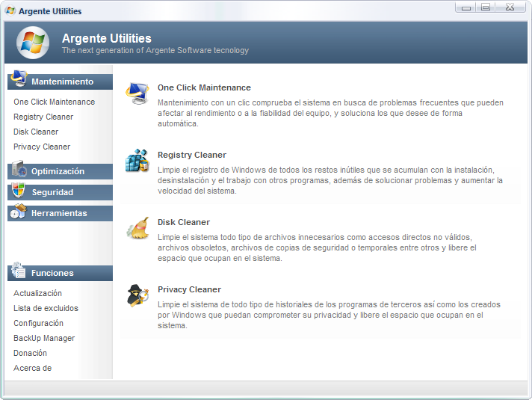Click the Privacy Cleaner spy icon
Image resolution: width=532 pixels, height=400 pixels.
[137, 295]
